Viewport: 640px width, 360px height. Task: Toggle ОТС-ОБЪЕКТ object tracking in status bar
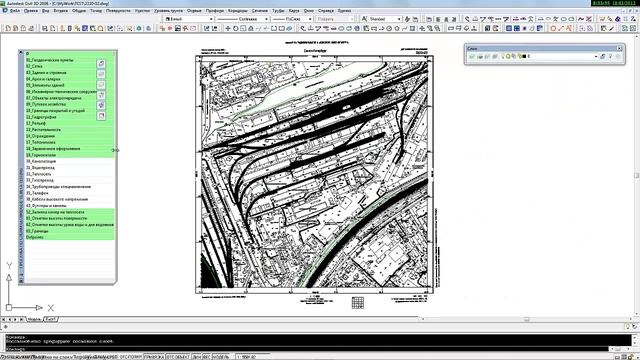click(178, 357)
